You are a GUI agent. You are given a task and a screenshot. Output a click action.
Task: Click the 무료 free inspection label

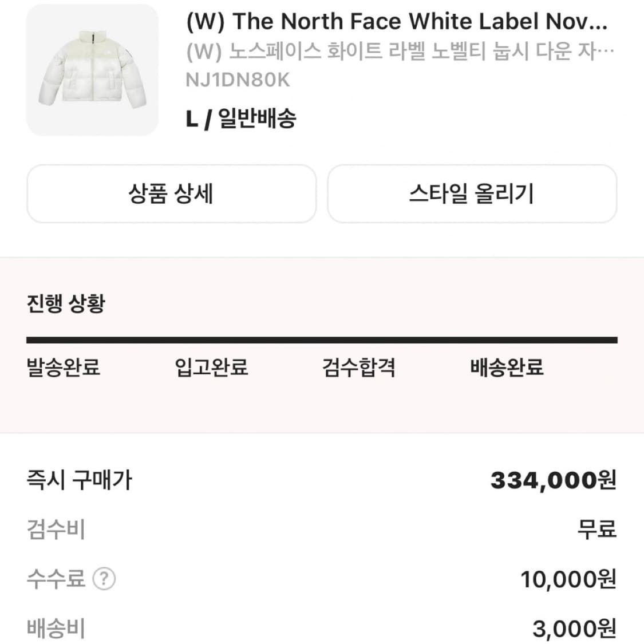[597, 530]
